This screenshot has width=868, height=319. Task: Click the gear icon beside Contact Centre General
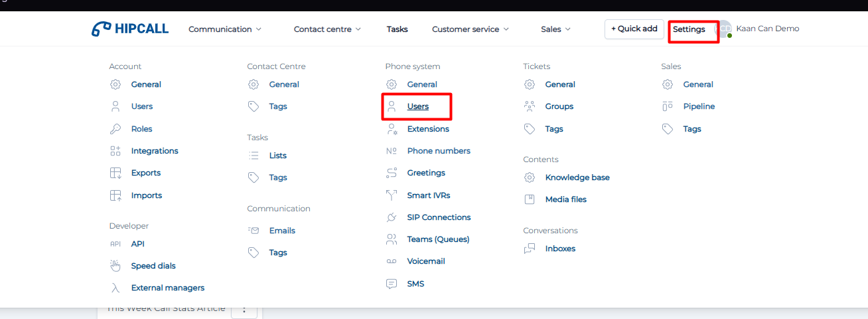(253, 84)
